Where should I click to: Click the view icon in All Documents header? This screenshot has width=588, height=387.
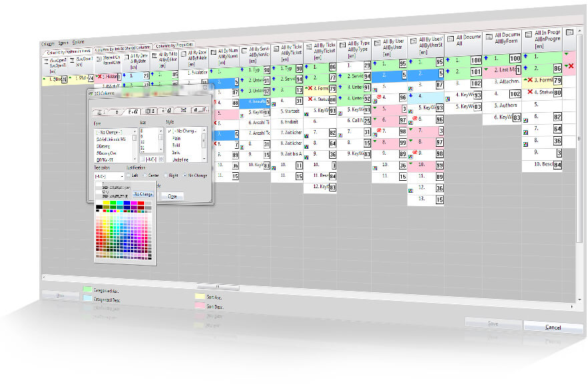coord(450,39)
